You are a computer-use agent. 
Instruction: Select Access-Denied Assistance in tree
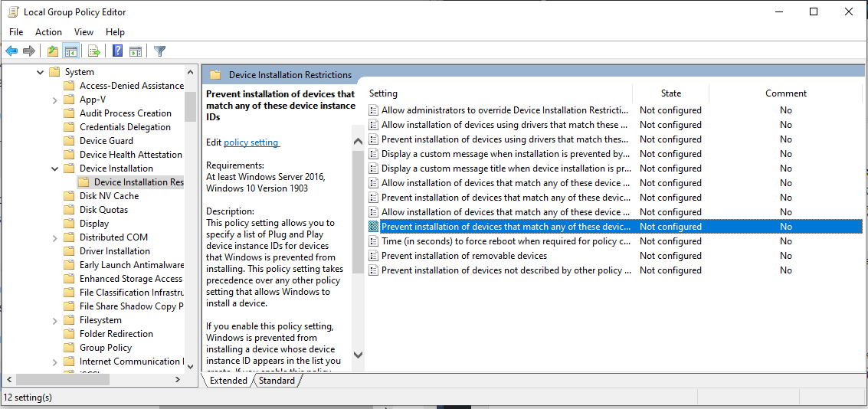(x=131, y=86)
